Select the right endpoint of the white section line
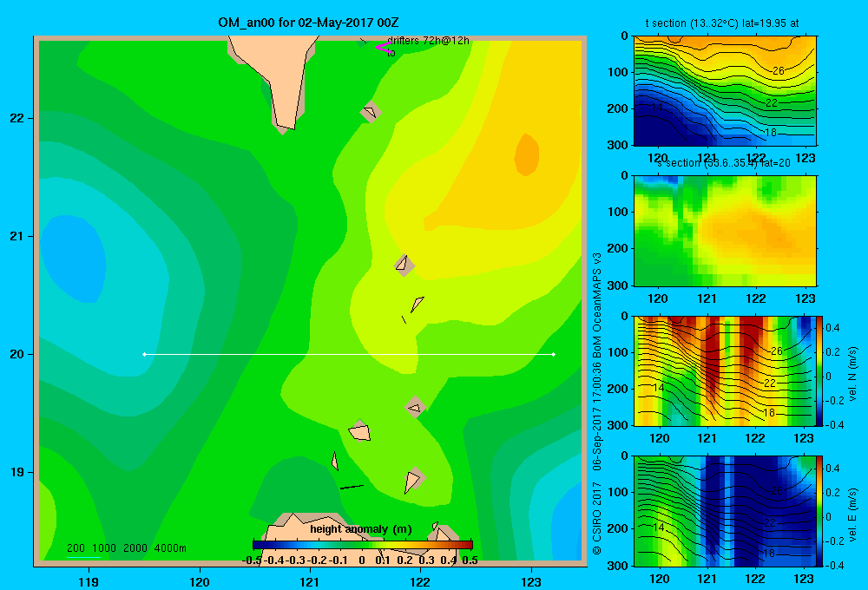 click(554, 354)
